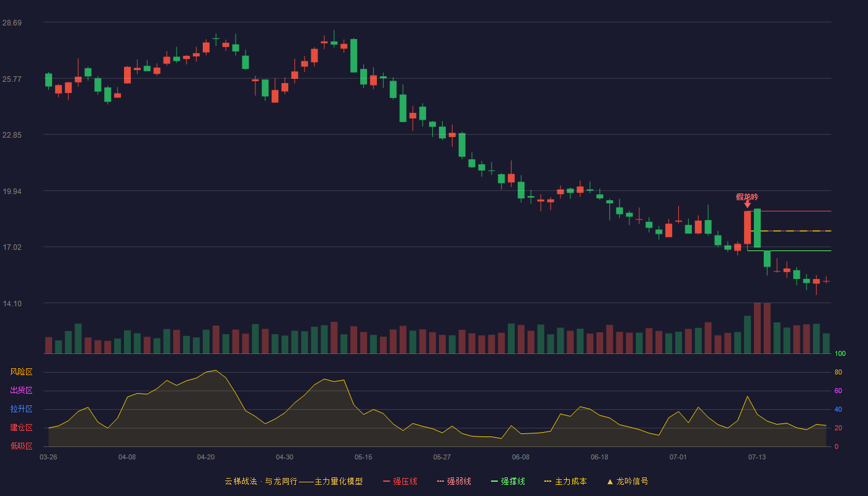
Task: Toggle the 强撑线 legend entry
Action: tap(508, 481)
